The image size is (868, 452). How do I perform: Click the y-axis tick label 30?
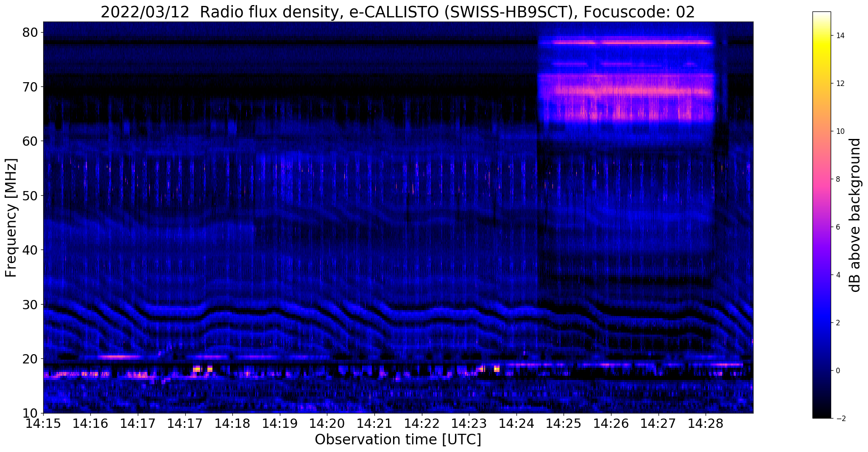31,304
